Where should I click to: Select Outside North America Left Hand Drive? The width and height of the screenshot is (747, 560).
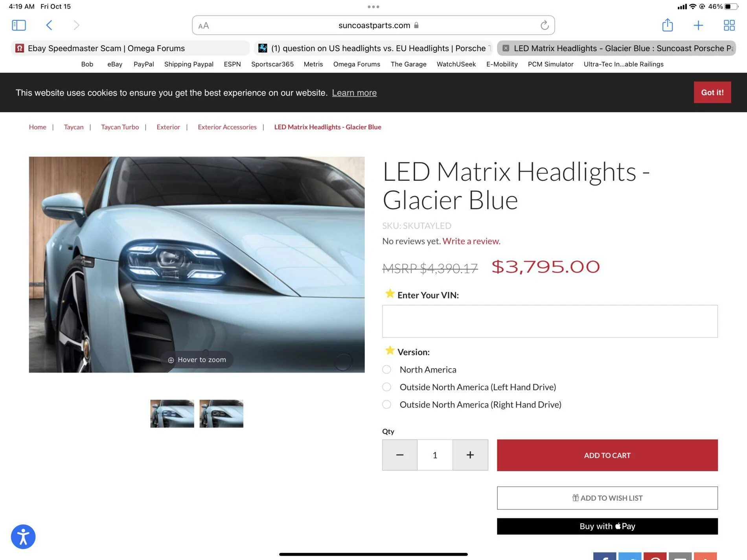[x=387, y=387]
